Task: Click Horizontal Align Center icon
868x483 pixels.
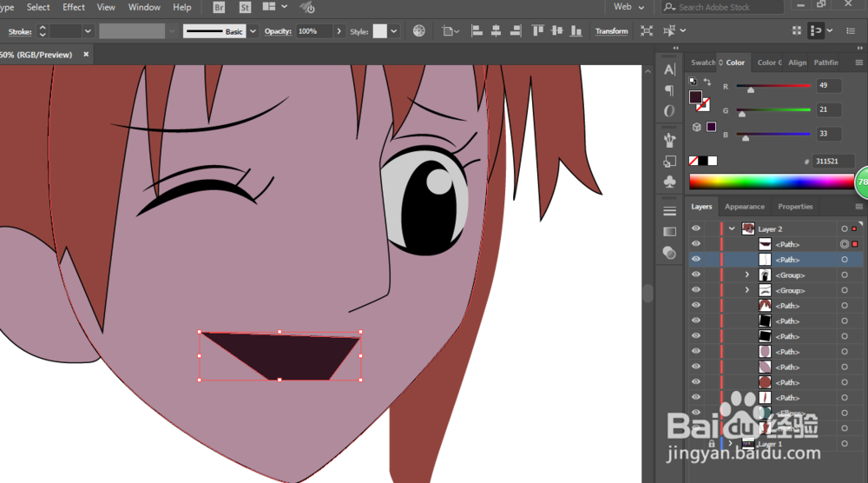Action: tap(496, 31)
